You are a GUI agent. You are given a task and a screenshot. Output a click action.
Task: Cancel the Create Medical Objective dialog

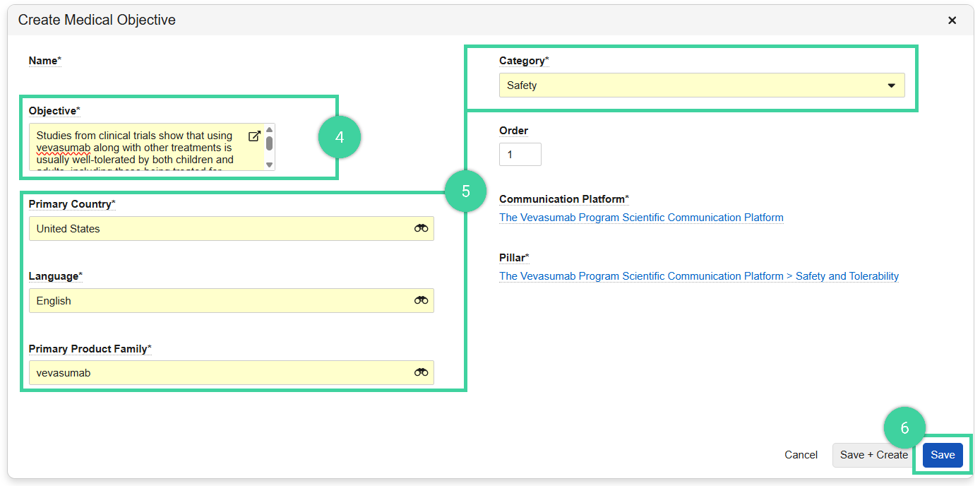[801, 455]
